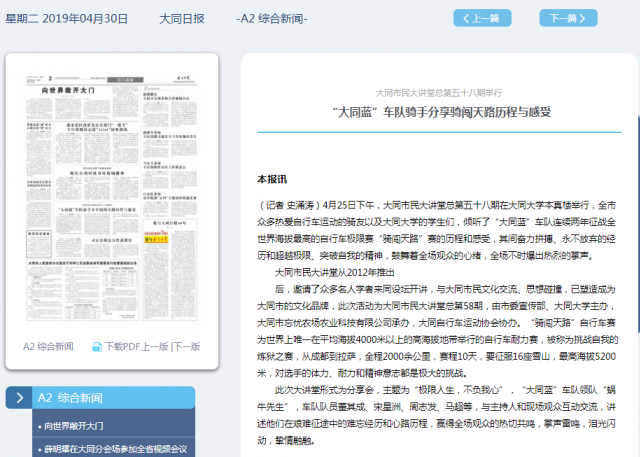Click the chevron beside A2 综合新闻 header
Viewport: 640px width, 457px height.
pos(19,398)
